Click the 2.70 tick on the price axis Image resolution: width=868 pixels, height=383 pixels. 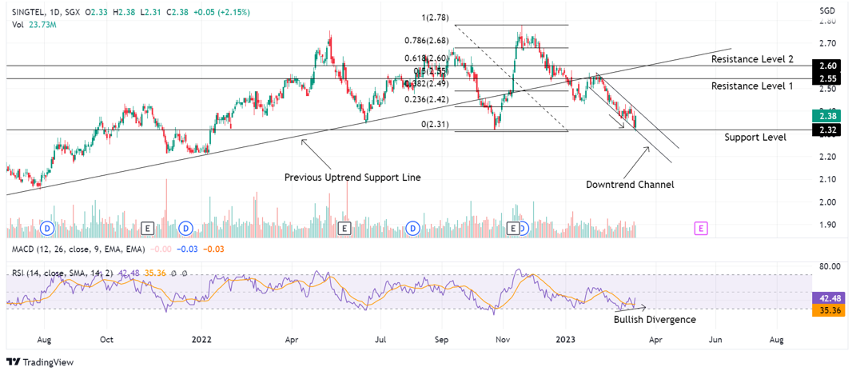(x=826, y=42)
